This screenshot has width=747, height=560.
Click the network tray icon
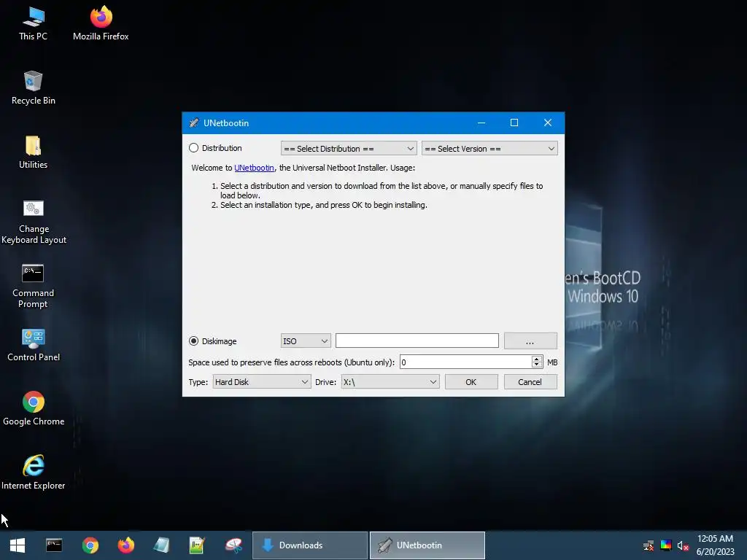point(649,545)
